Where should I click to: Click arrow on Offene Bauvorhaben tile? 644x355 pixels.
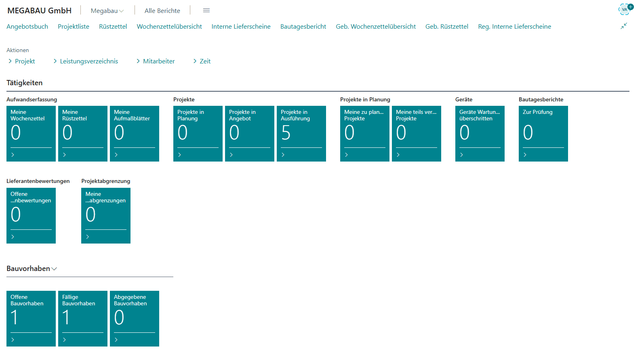(13, 340)
